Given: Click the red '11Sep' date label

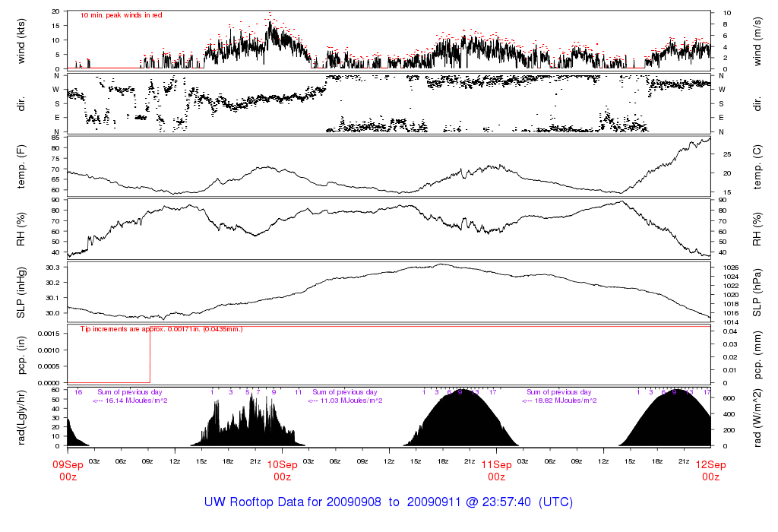Looking at the screenshot, I should (x=497, y=465).
